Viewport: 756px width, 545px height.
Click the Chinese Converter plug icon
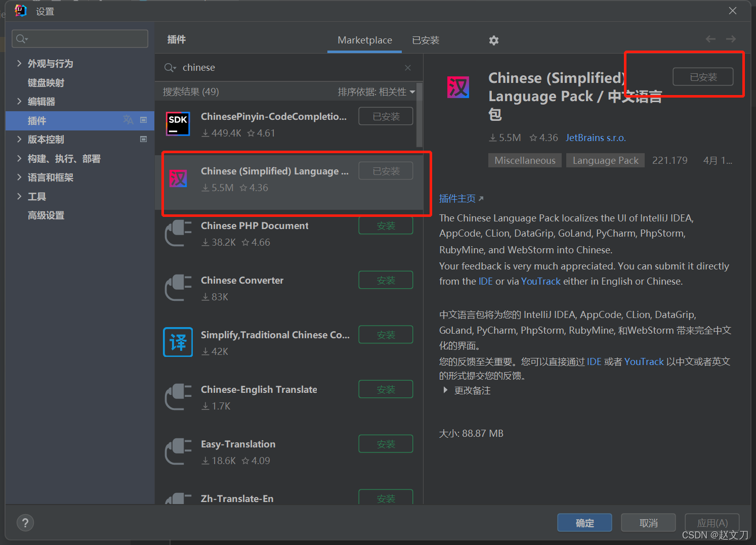pyautogui.click(x=178, y=288)
